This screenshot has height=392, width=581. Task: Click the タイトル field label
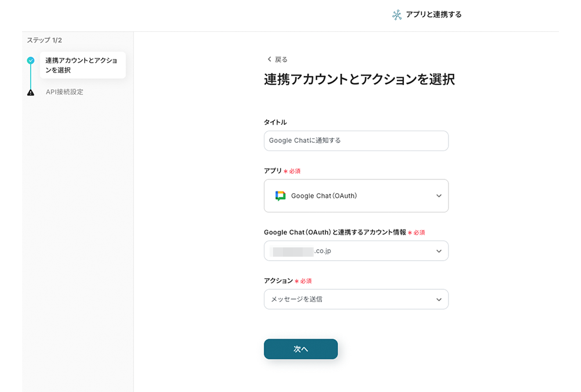275,123
